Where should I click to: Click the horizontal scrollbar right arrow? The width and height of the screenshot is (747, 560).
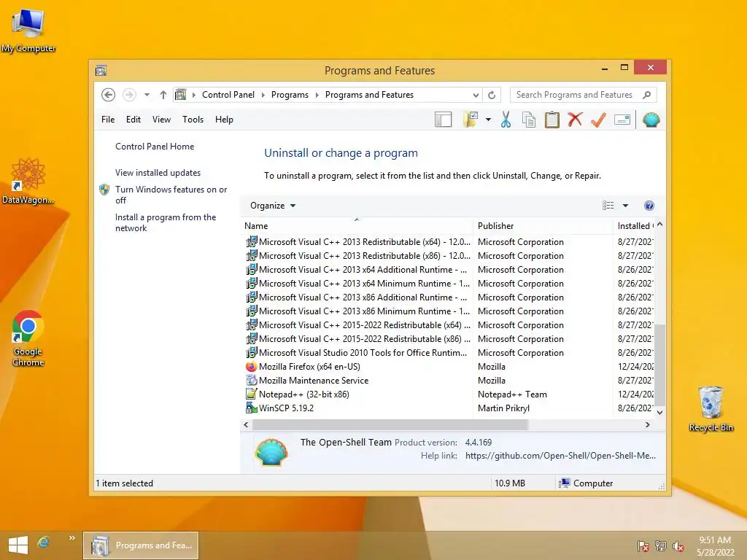point(648,425)
